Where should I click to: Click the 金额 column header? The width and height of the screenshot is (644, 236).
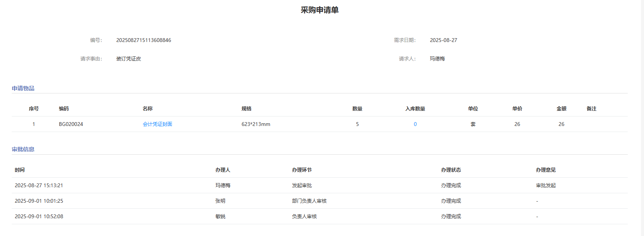tap(561, 109)
